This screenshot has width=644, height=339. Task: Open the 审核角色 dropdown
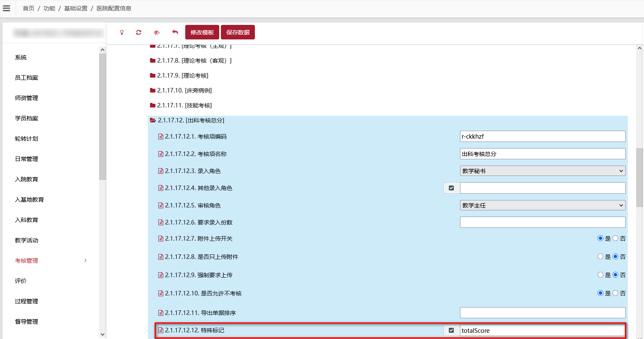(542, 205)
